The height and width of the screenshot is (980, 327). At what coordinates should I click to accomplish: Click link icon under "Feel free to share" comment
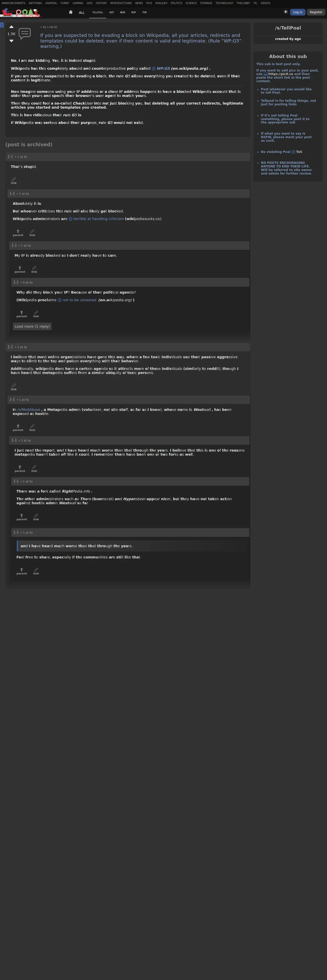pos(36,571)
